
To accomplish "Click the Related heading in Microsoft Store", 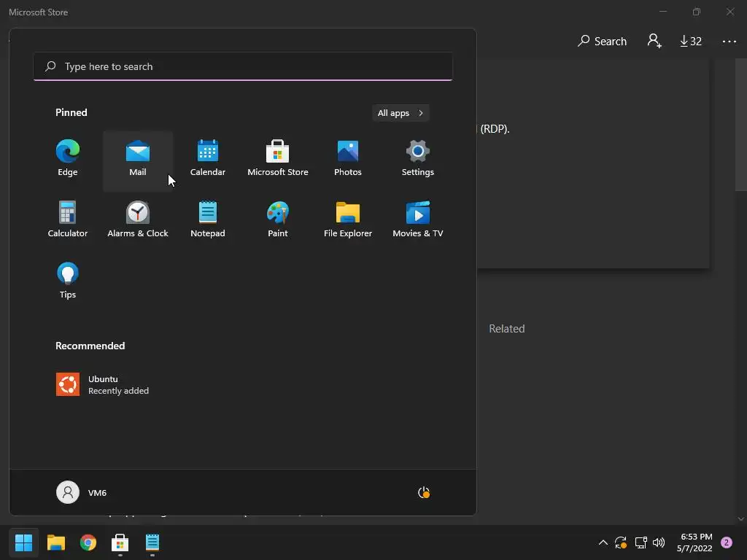I will coord(507,329).
